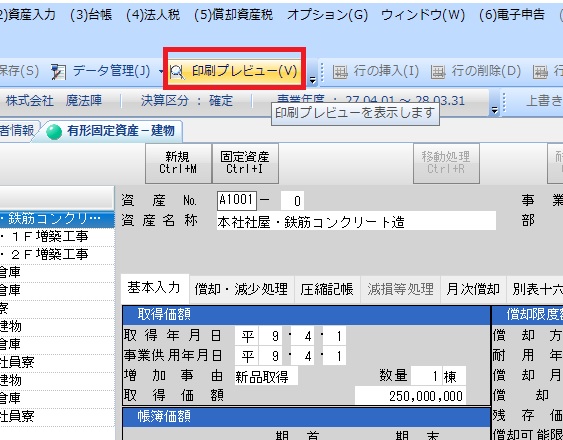Open the 印刷プレビュー(V) print preview

point(235,71)
